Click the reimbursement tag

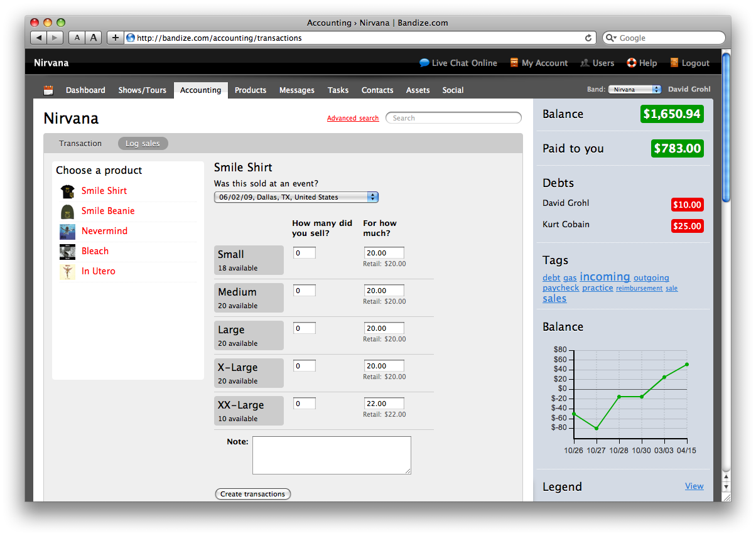coord(639,289)
